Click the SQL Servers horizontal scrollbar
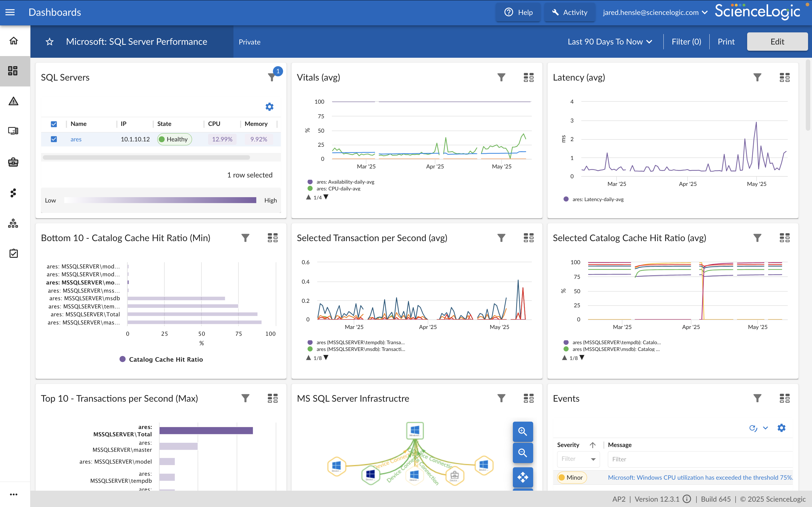 [146, 157]
